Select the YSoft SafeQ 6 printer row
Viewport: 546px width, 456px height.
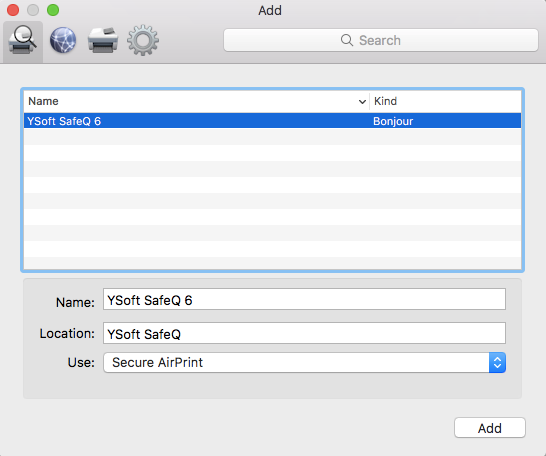pyautogui.click(x=272, y=121)
